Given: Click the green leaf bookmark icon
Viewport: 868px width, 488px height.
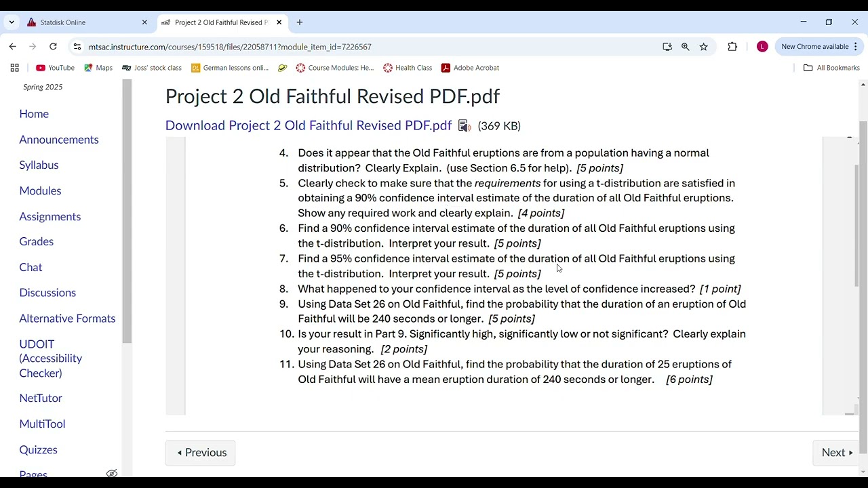Looking at the screenshot, I should [x=283, y=68].
